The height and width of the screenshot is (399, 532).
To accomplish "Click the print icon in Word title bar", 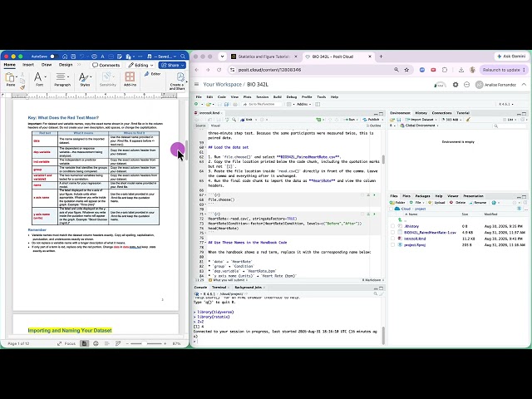I will [94, 57].
